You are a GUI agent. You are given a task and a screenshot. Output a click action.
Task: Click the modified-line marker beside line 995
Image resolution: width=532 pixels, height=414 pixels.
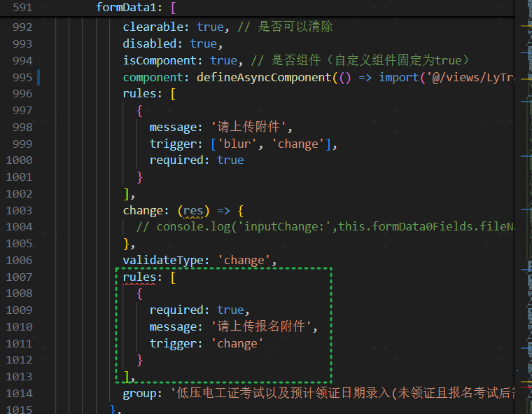38,77
